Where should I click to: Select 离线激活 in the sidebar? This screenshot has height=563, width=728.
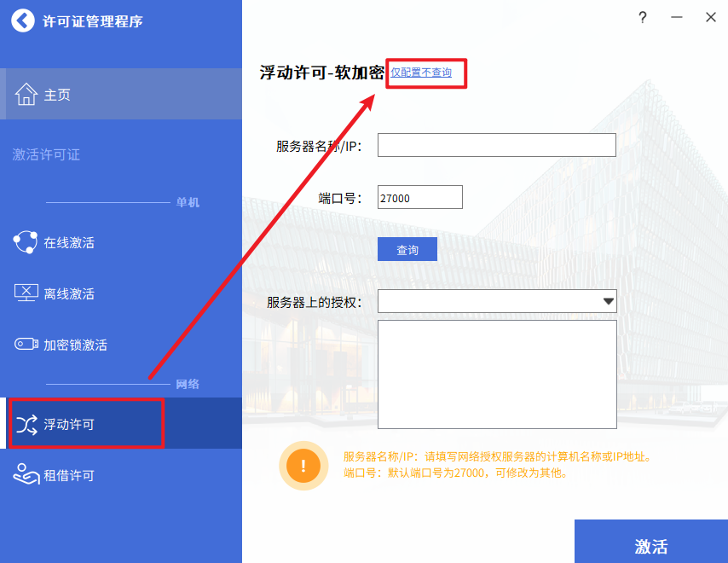(x=69, y=293)
